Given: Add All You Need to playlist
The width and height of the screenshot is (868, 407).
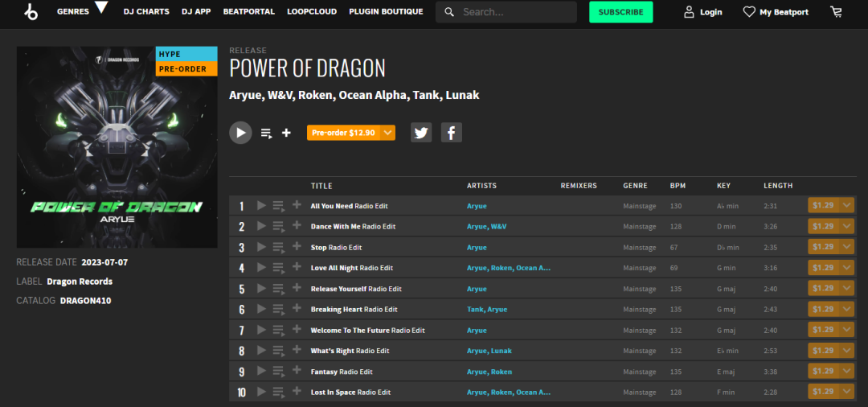Looking at the screenshot, I should coord(297,205).
